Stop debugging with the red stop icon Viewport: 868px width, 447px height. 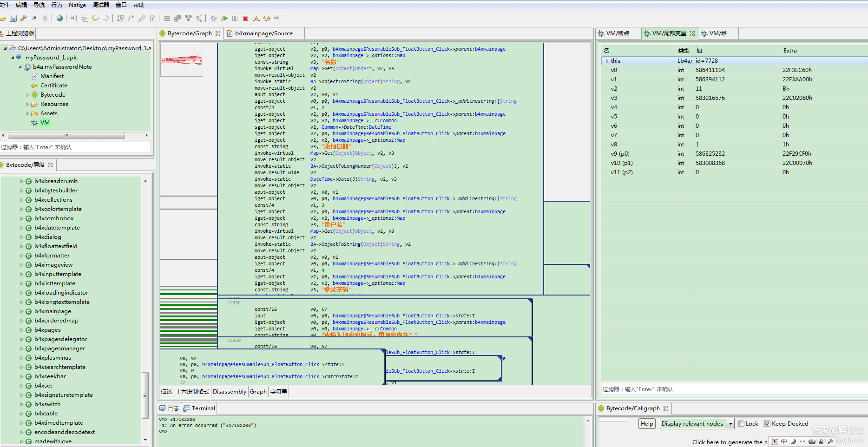[245, 18]
